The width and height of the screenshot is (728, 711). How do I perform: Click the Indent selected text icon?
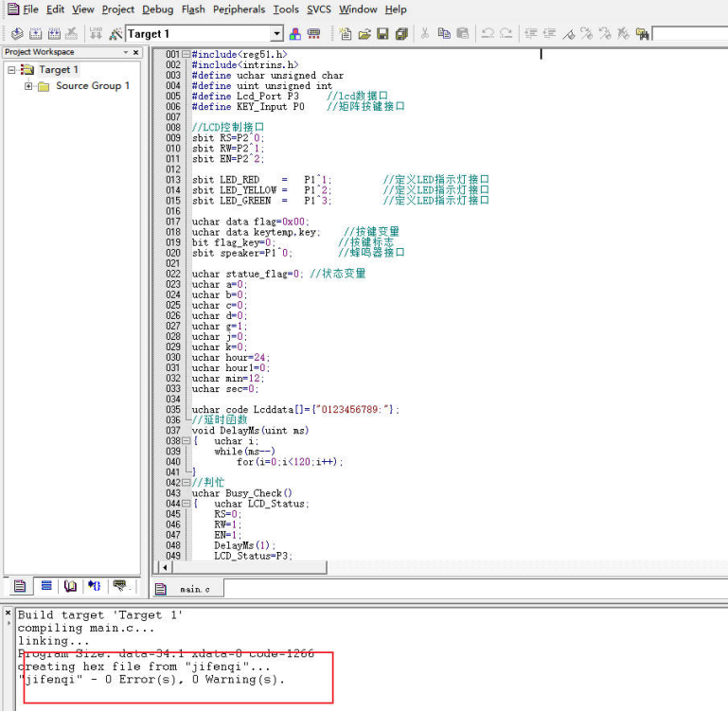[x=531, y=33]
